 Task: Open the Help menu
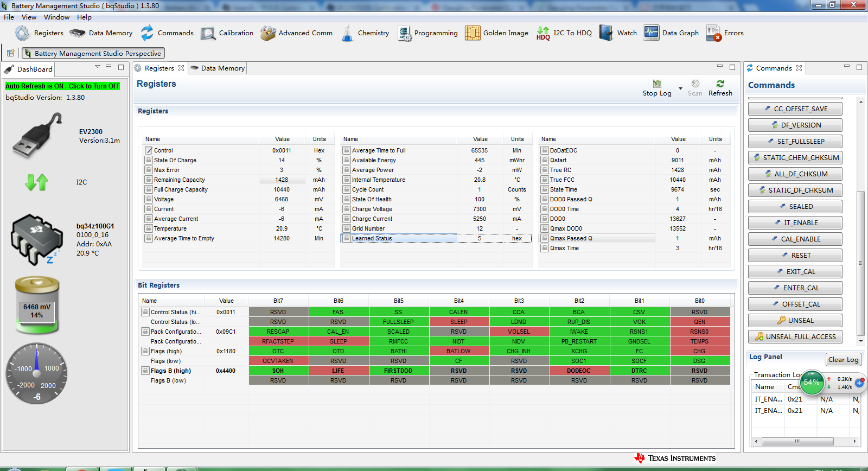click(84, 17)
